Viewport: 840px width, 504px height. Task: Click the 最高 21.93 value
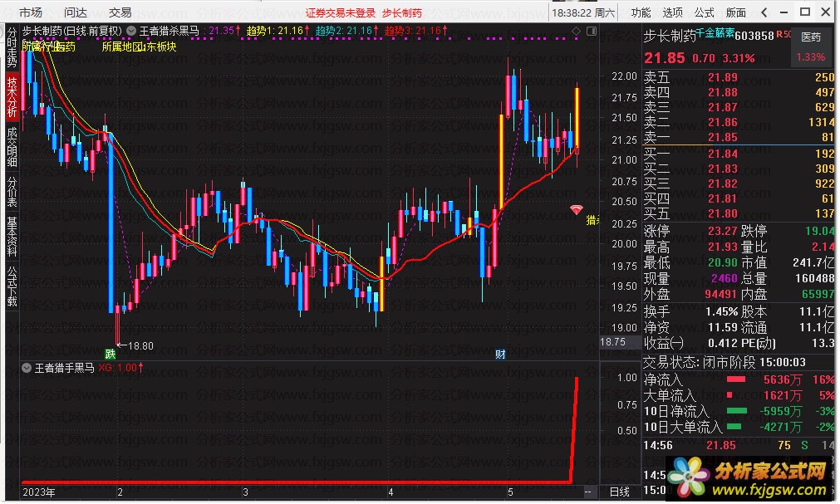point(723,247)
